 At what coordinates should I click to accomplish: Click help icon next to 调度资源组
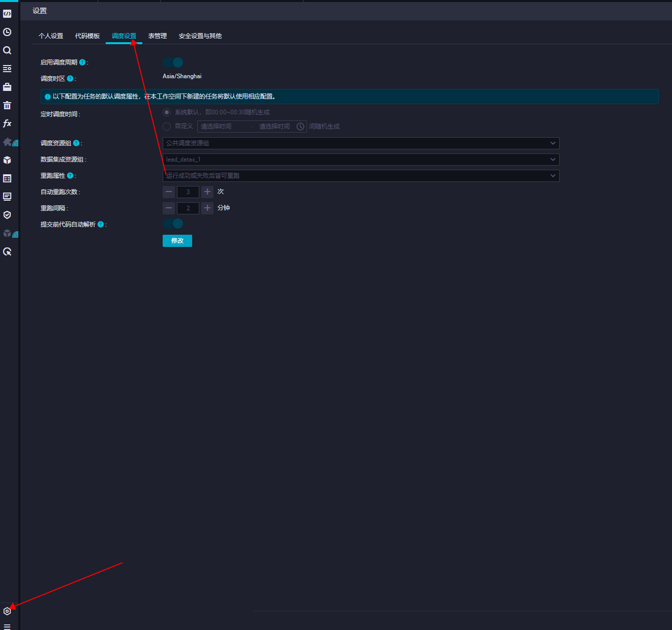pos(76,143)
